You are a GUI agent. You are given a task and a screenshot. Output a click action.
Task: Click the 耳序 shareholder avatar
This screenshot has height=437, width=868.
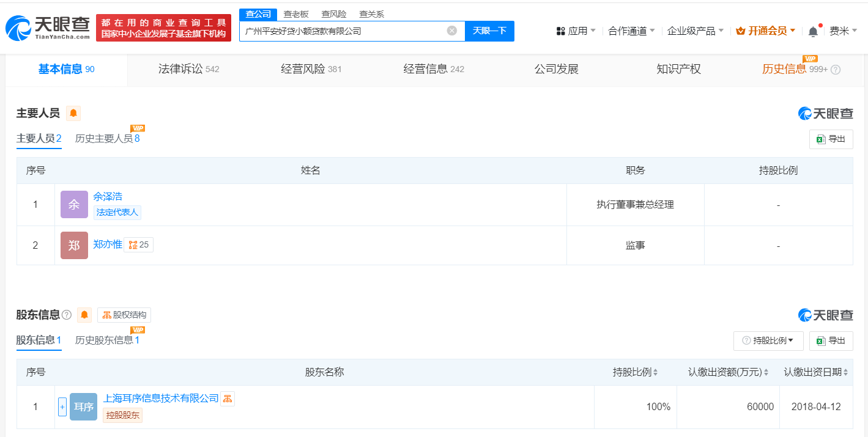84,406
